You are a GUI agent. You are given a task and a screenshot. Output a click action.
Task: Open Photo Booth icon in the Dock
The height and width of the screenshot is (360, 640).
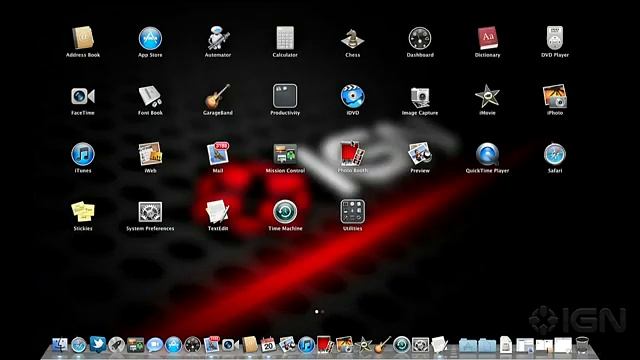coord(325,344)
